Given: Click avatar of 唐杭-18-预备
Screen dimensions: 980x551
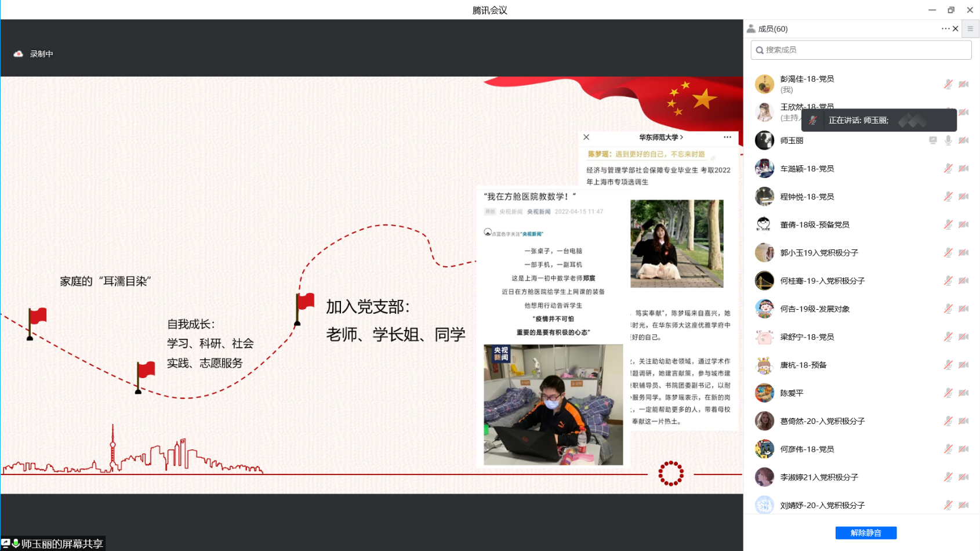Looking at the screenshot, I should tap(764, 365).
